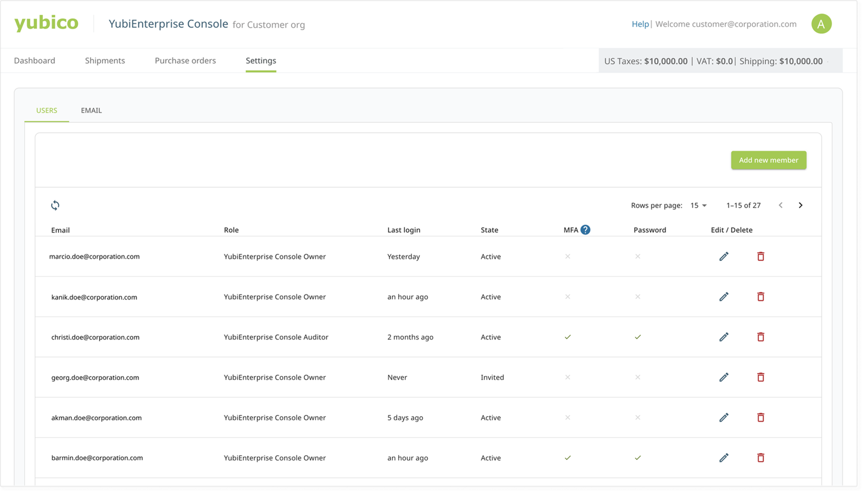Click the Add new member button

tap(769, 160)
